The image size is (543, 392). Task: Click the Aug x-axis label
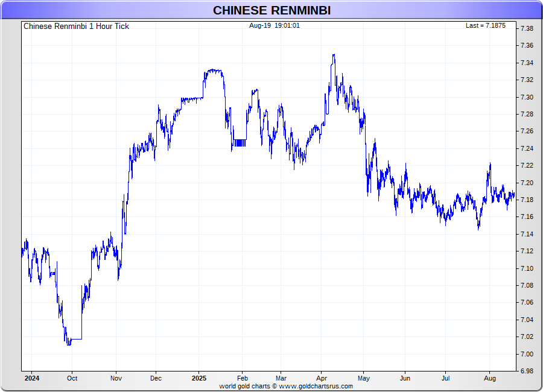pos(490,378)
